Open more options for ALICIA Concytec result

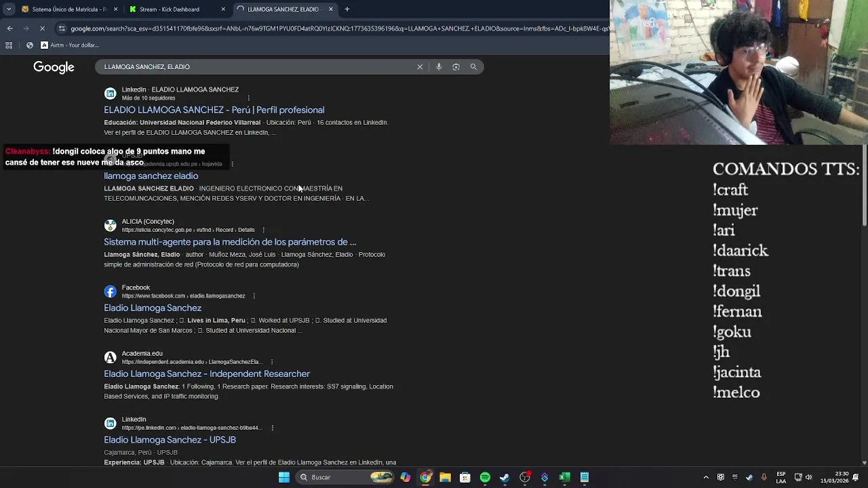click(x=263, y=230)
